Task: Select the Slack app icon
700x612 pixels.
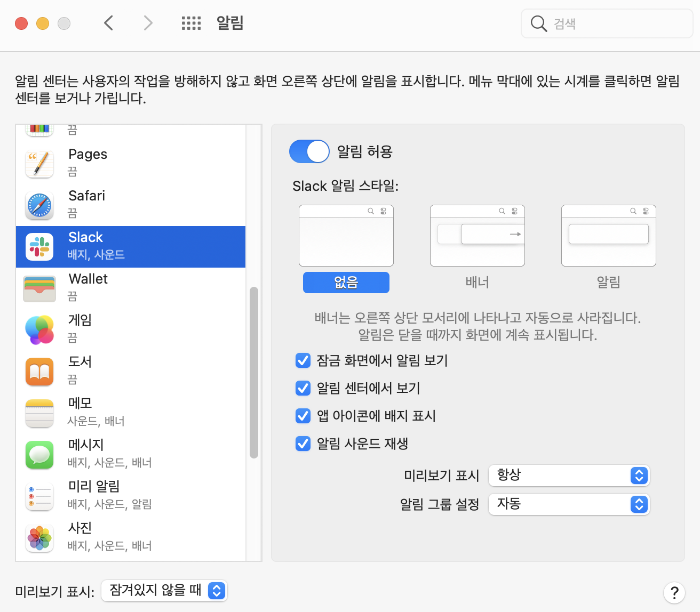Action: (x=39, y=247)
